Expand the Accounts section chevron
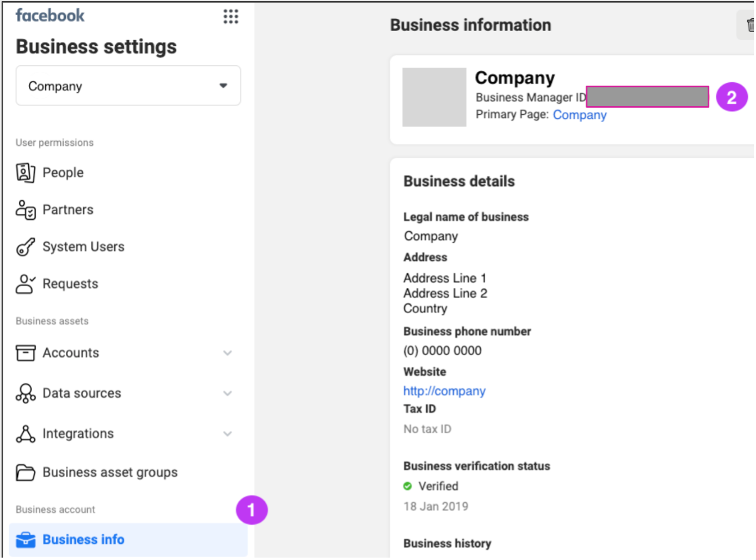This screenshot has width=756, height=560. (228, 353)
